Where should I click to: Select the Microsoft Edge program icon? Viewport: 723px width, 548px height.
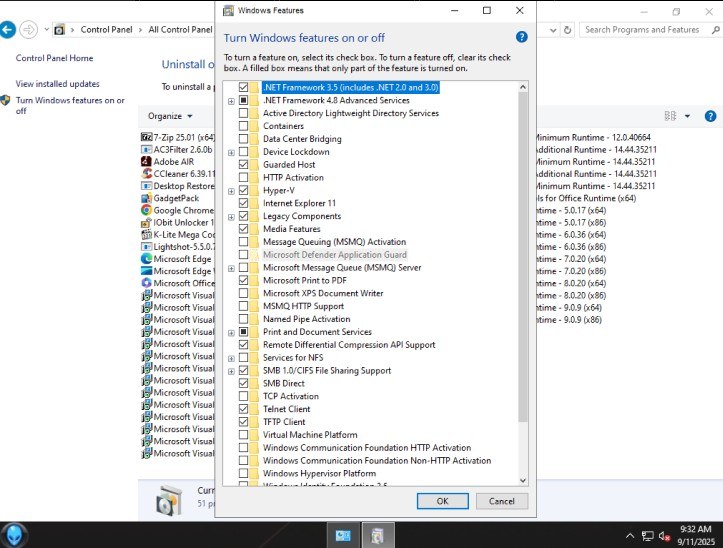(146, 259)
